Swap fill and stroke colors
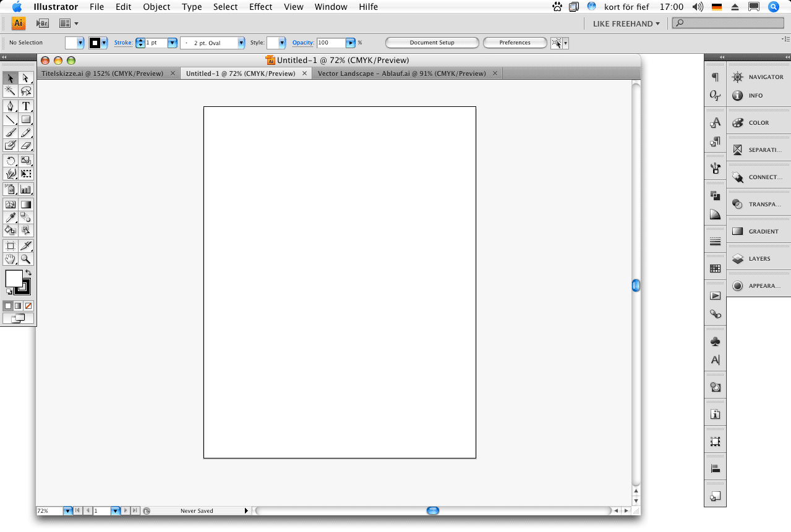 tap(28, 272)
